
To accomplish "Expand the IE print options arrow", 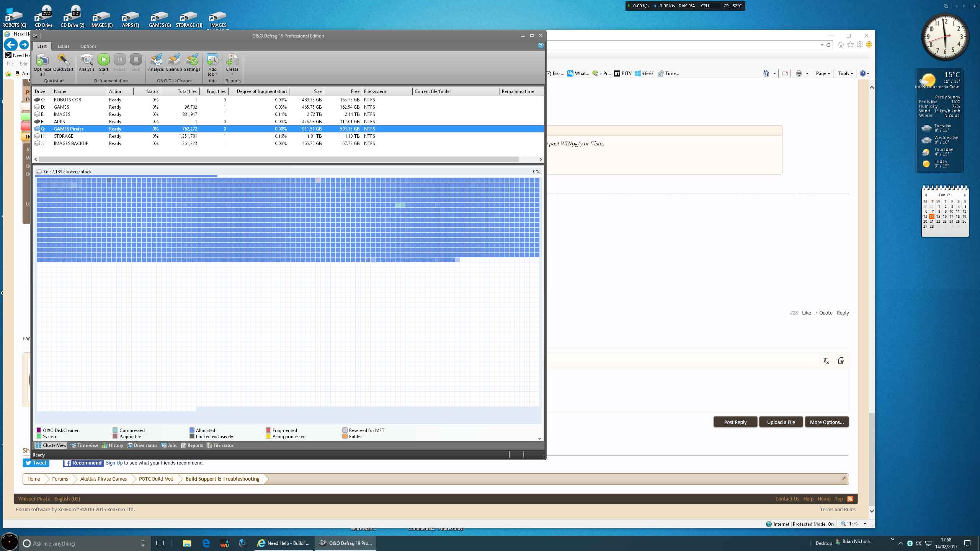I will [x=807, y=73].
